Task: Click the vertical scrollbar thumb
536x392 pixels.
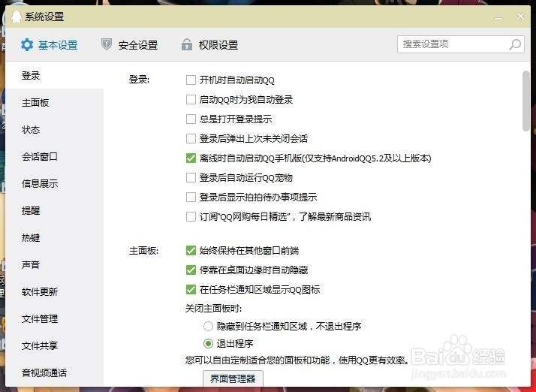Action: pos(526,101)
